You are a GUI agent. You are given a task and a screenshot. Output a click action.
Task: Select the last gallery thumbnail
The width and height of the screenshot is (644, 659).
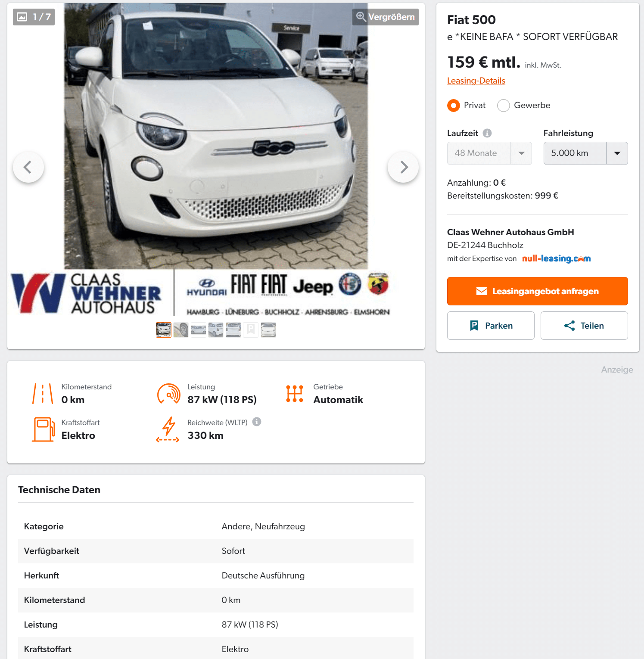coord(268,330)
